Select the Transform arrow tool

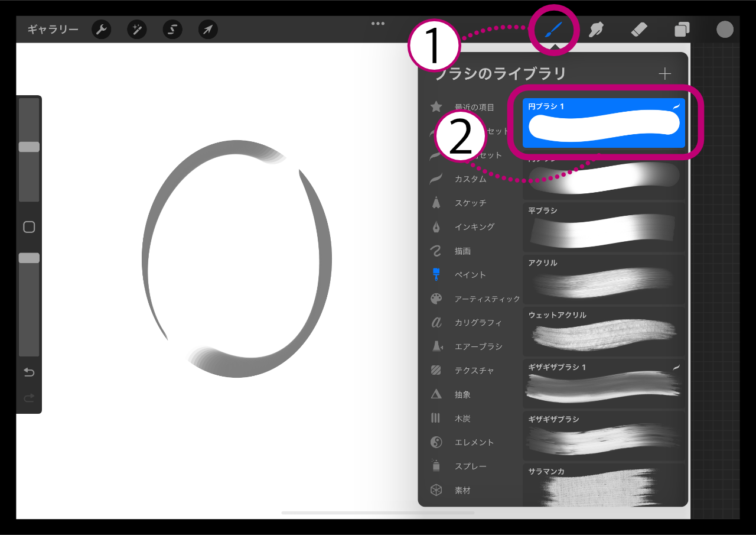(208, 30)
